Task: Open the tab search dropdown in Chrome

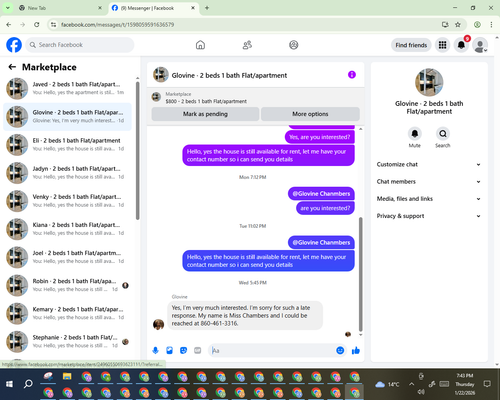Action: 8,8
